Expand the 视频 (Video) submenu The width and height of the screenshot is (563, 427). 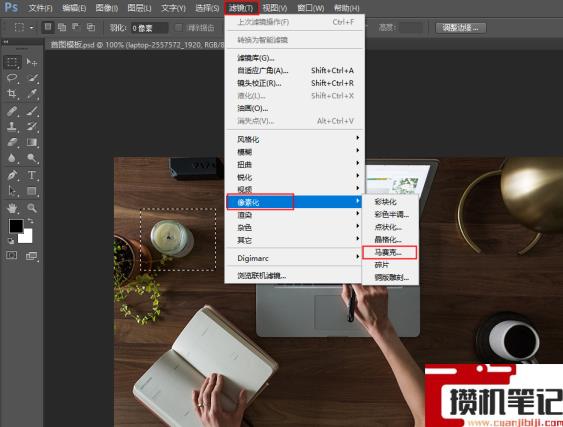point(294,189)
